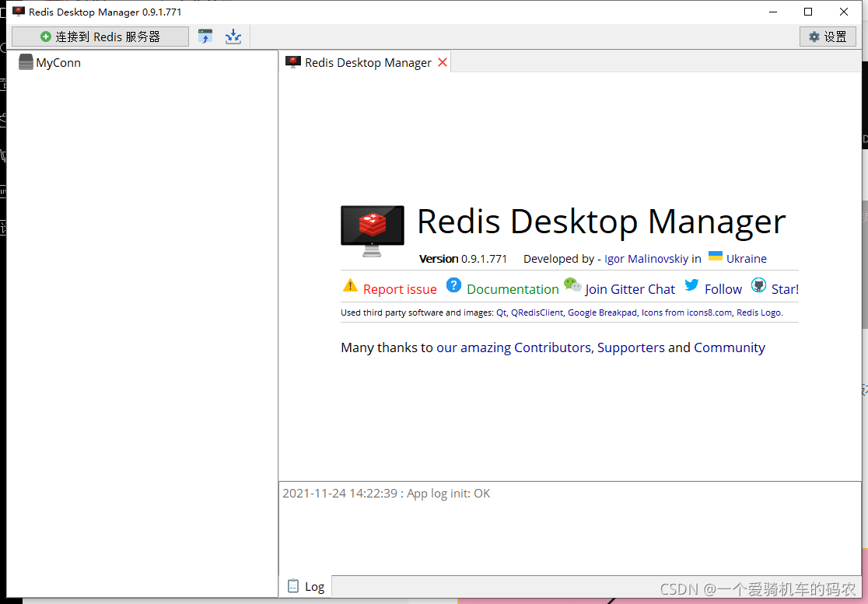The width and height of the screenshot is (868, 604).
Task: Minimize the Redis Desktop Manager window
Action: (x=772, y=12)
